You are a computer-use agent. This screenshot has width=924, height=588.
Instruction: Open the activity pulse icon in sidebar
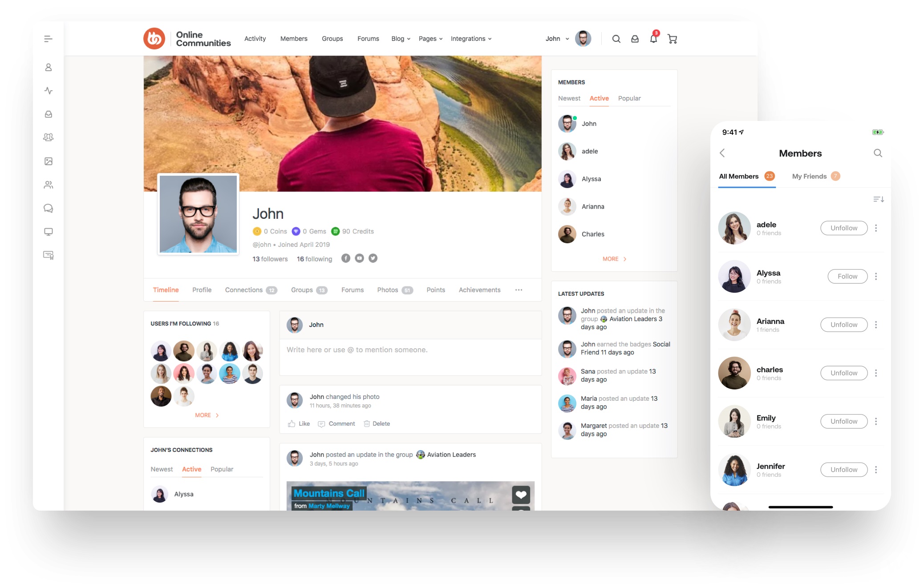click(x=49, y=91)
